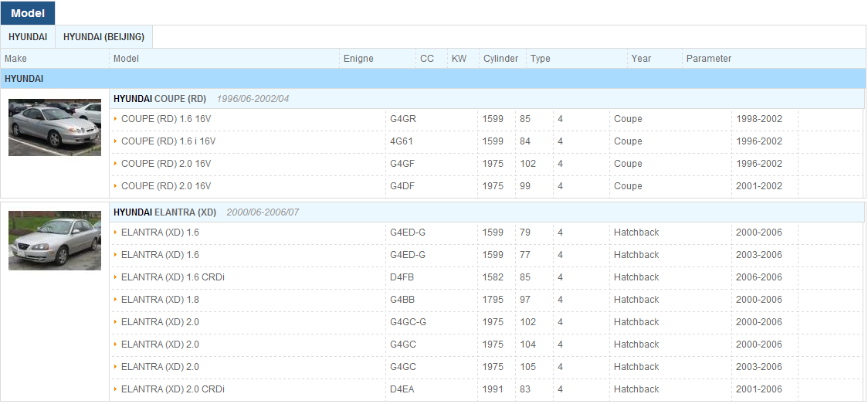Screen dimensions: 868x404
Task: Click engine code D4FB
Action: click(402, 278)
